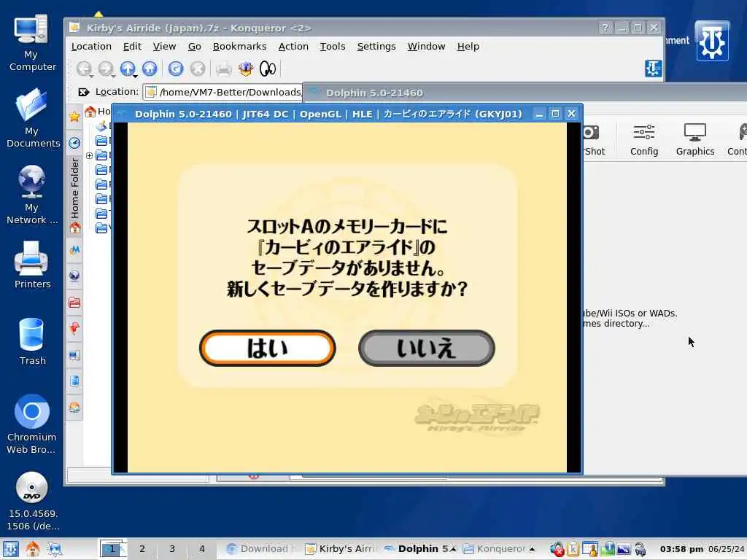Open Forward history dropdown arrow
The height and width of the screenshot is (560, 747).
tap(113, 76)
